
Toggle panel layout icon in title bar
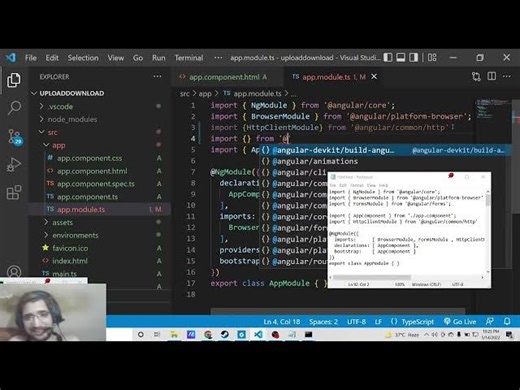(x=401, y=58)
